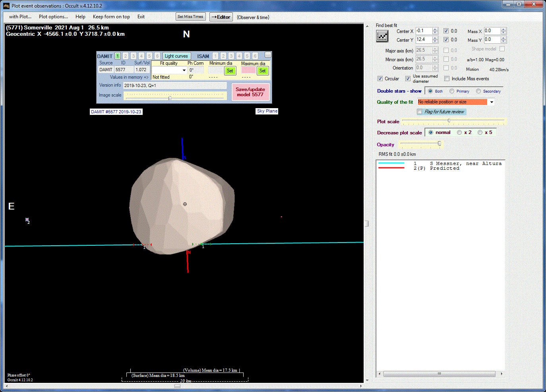Click the Find best fit graph icon
546x392 pixels.
coord(382,36)
